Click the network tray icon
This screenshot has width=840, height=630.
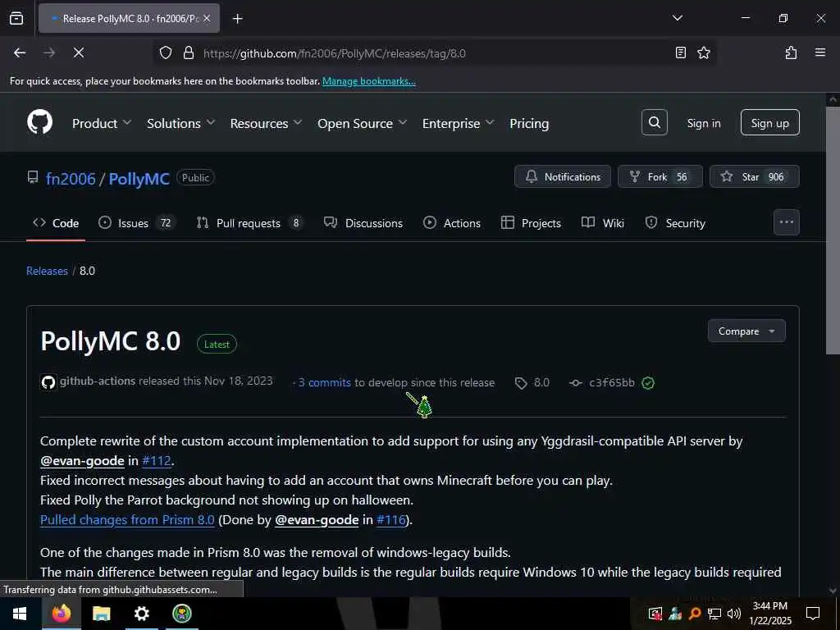(x=714, y=614)
